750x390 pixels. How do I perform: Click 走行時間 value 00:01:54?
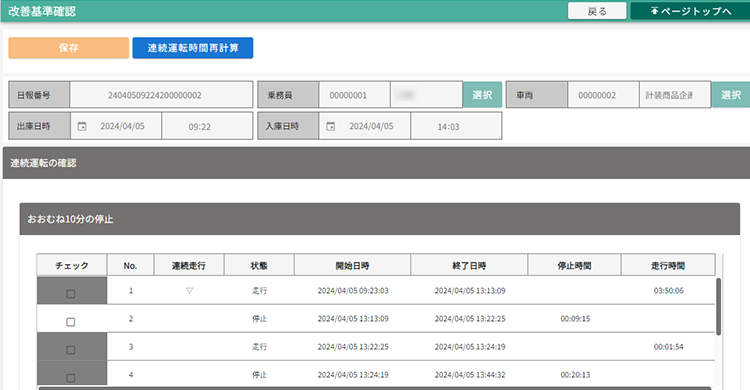click(669, 346)
